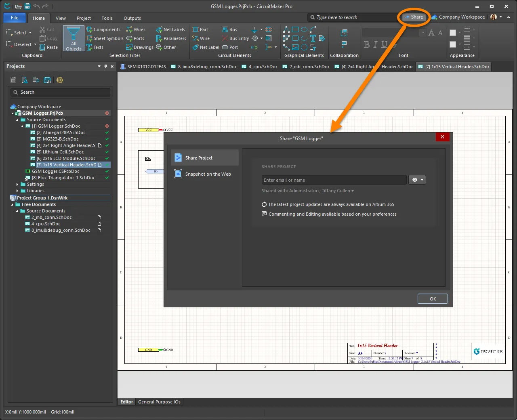Toggle the Components selection filter
Screen dimensions: 517x420
click(103, 29)
